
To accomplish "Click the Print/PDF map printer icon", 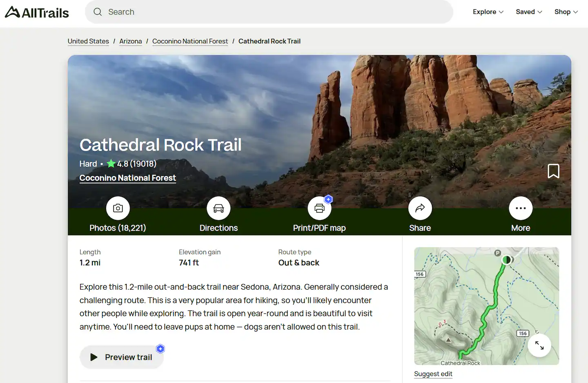I will [319, 208].
